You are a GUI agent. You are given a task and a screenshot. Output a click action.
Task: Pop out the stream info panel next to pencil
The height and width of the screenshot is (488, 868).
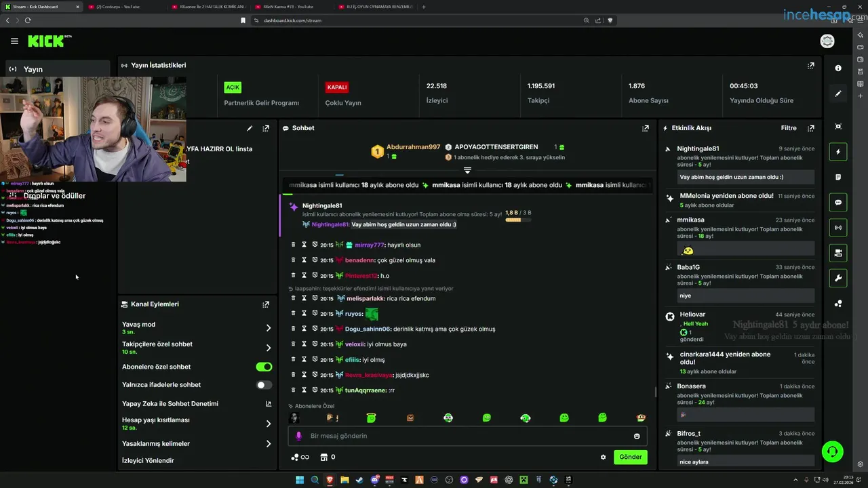(x=266, y=128)
